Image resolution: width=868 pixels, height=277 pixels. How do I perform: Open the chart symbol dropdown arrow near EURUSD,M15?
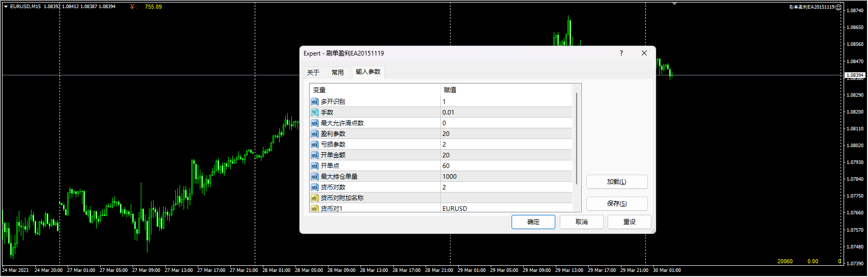[6, 7]
